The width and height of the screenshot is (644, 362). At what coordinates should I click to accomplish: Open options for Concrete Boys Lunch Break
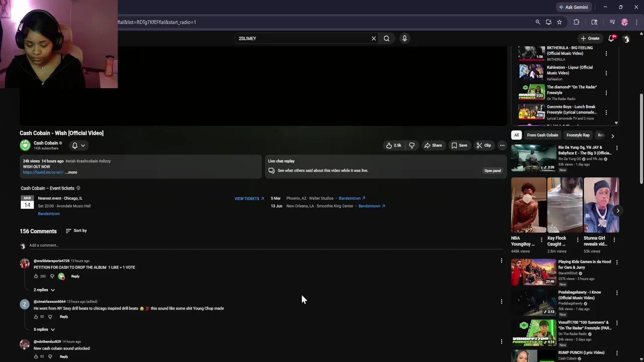(606, 112)
